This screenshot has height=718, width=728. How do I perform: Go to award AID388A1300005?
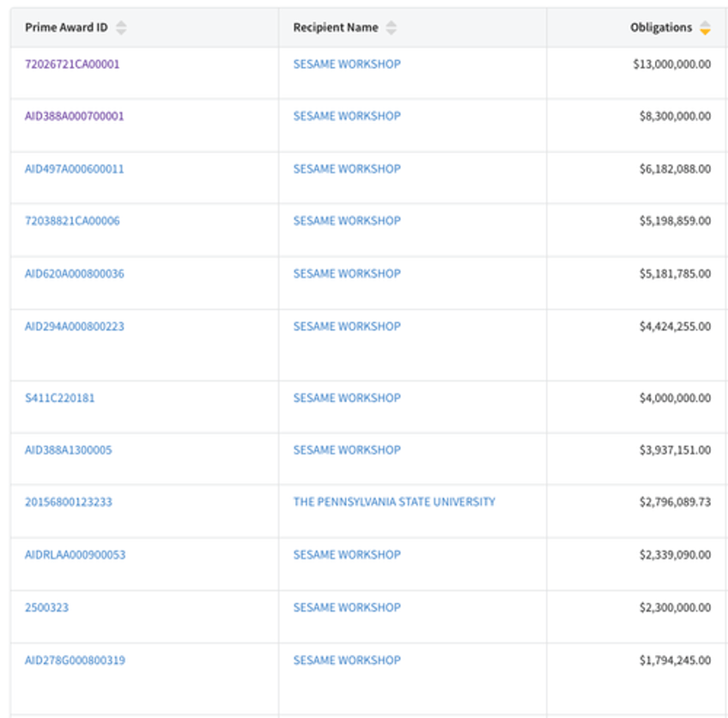coord(68,450)
